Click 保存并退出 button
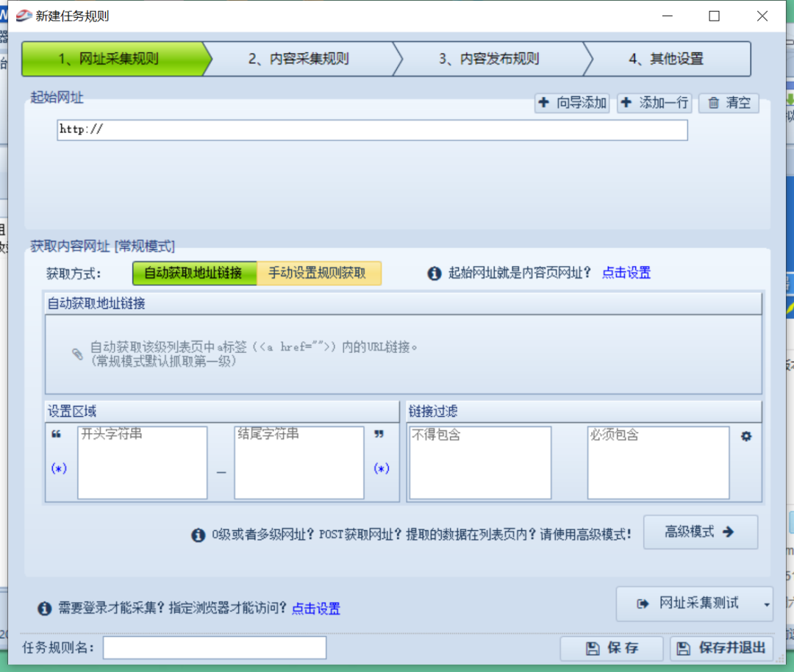This screenshot has width=794, height=672. (722, 648)
